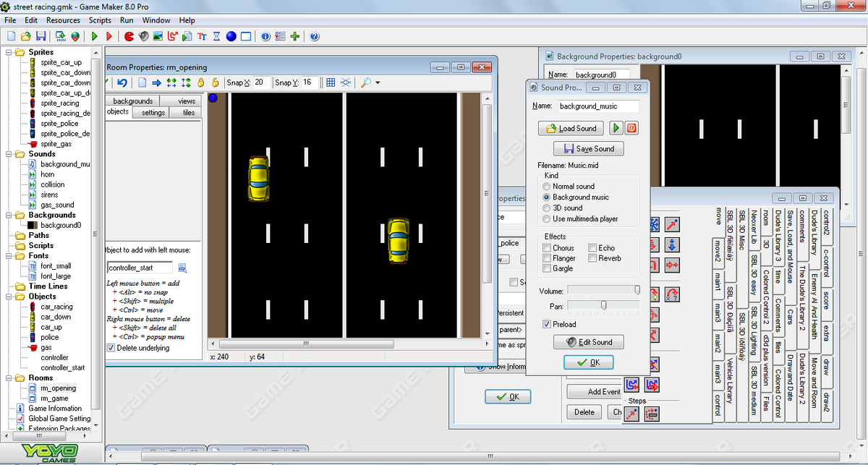Click the Edit Sound button

(x=588, y=342)
